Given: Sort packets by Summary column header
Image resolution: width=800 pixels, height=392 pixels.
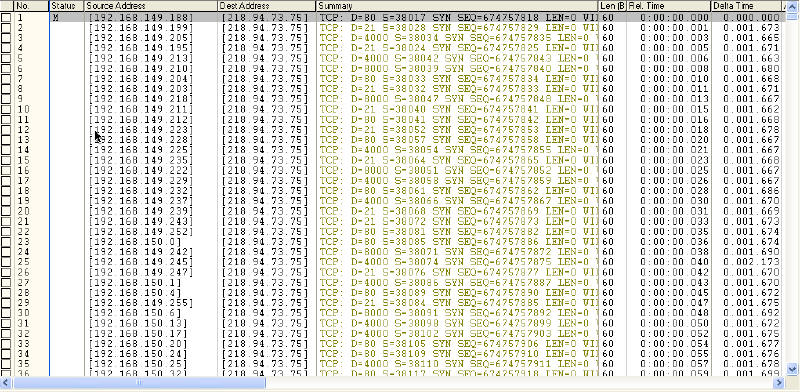Looking at the screenshot, I should [x=457, y=6].
